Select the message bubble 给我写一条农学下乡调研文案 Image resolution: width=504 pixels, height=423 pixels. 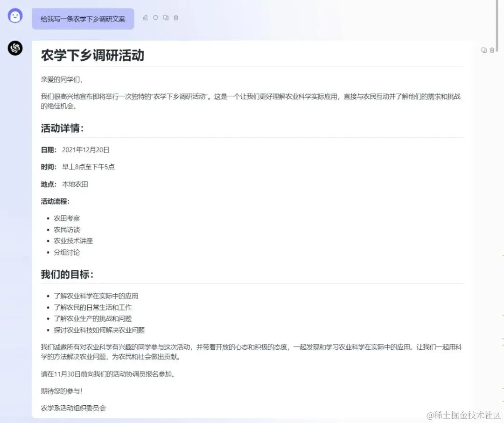pyautogui.click(x=83, y=18)
